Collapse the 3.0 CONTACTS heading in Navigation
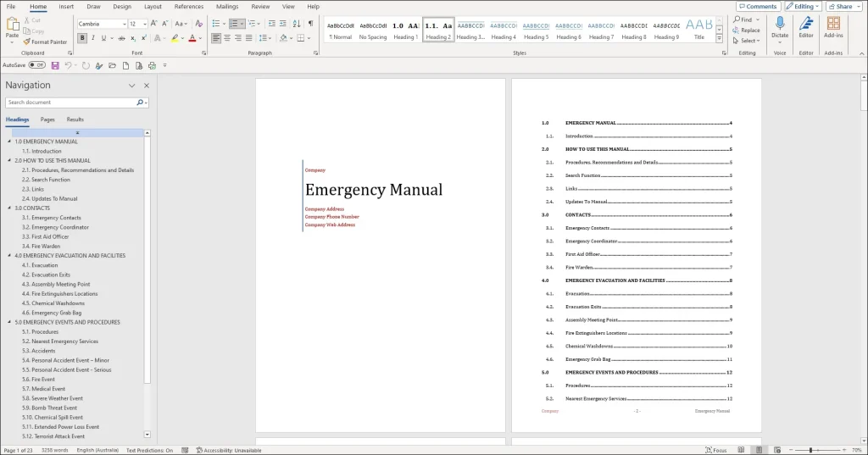Viewport: 868px width, 455px height. [9, 208]
